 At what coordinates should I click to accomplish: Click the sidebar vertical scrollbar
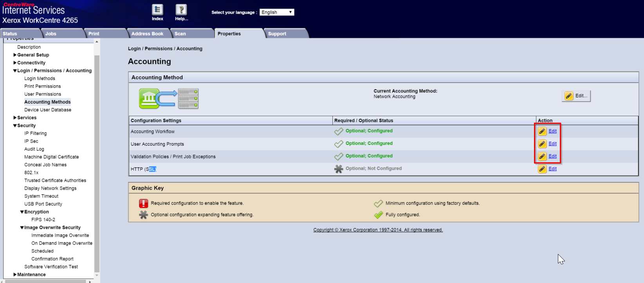[x=97, y=157]
